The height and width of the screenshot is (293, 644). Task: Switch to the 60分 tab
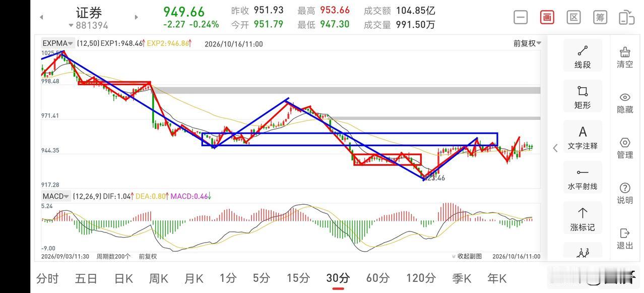378,278
